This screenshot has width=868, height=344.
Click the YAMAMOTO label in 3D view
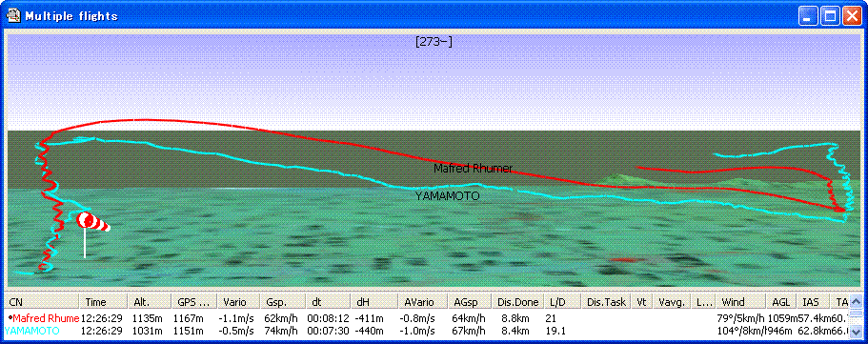(447, 196)
